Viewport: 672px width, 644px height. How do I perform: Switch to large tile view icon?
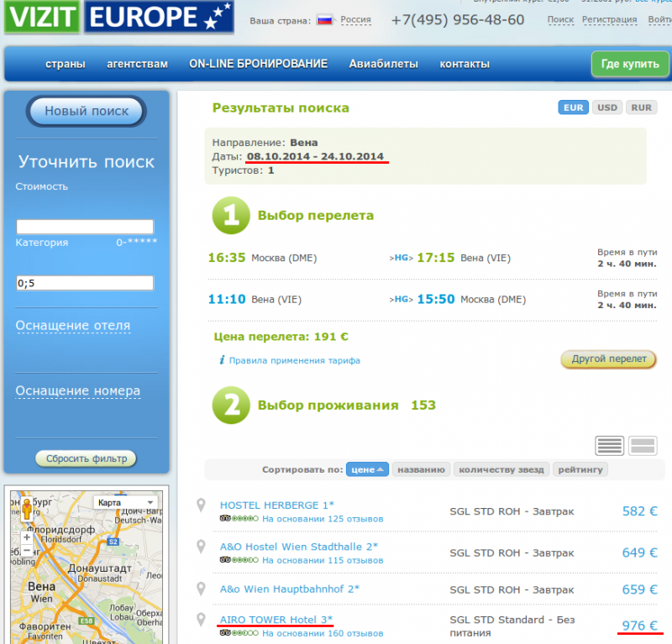point(643,446)
